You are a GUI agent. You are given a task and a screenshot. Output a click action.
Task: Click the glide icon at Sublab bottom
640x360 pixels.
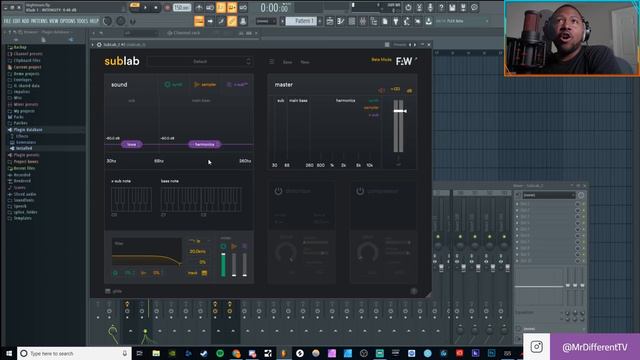tap(108, 291)
